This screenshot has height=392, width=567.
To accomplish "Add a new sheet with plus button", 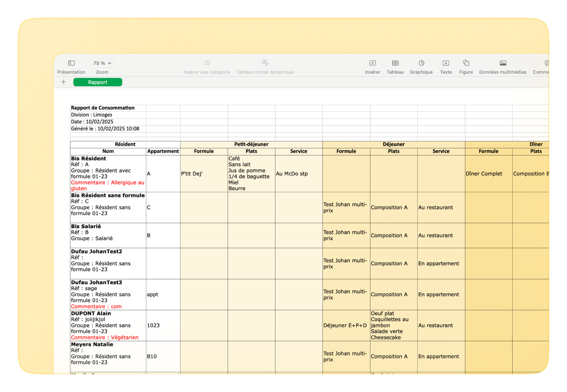I will point(63,82).
